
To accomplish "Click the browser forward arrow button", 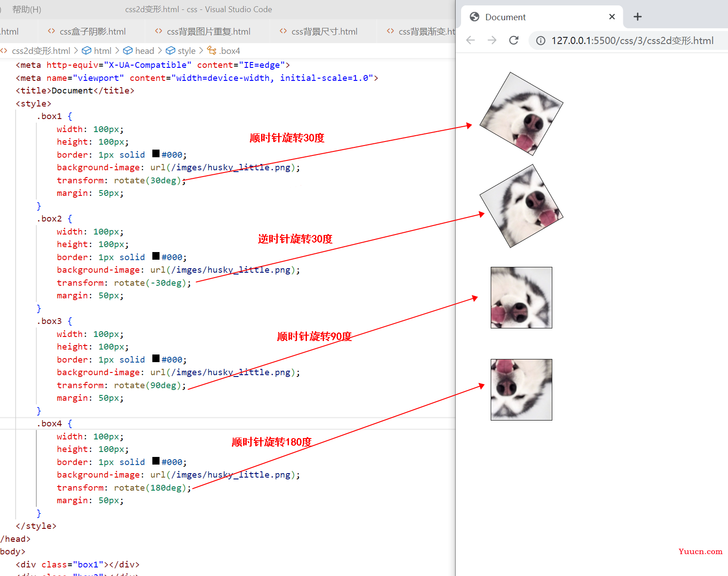I will pyautogui.click(x=492, y=40).
